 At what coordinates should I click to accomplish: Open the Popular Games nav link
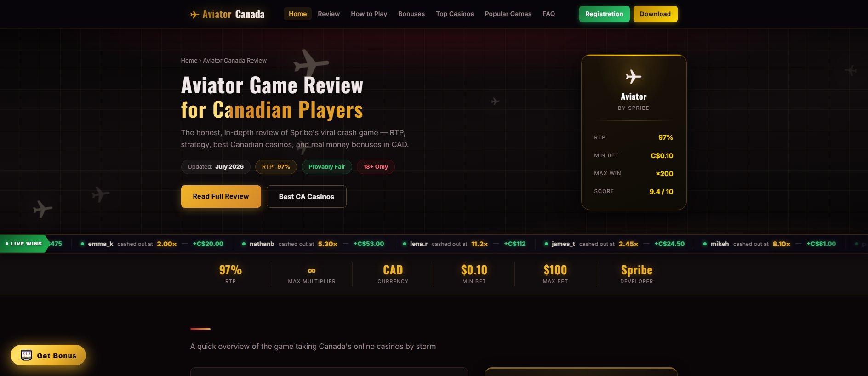point(508,14)
